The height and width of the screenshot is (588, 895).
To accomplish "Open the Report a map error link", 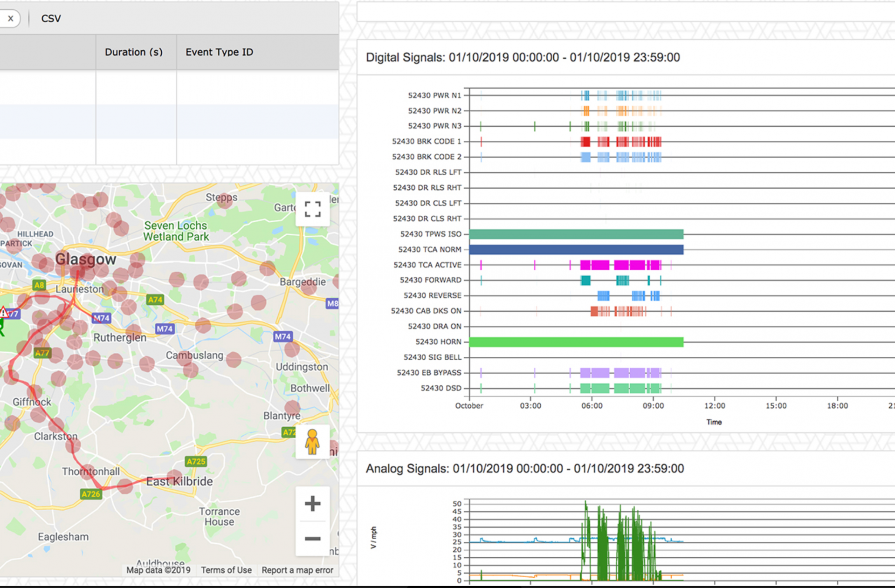I will tap(297, 570).
